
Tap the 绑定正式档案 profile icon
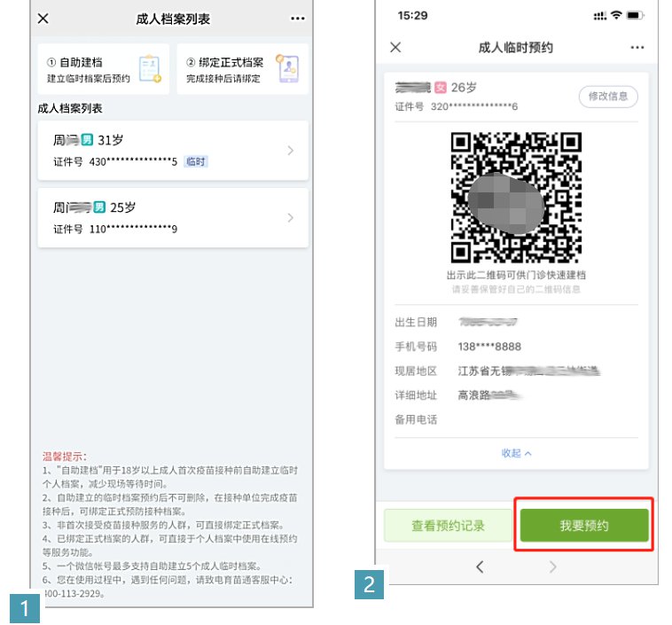coord(288,68)
